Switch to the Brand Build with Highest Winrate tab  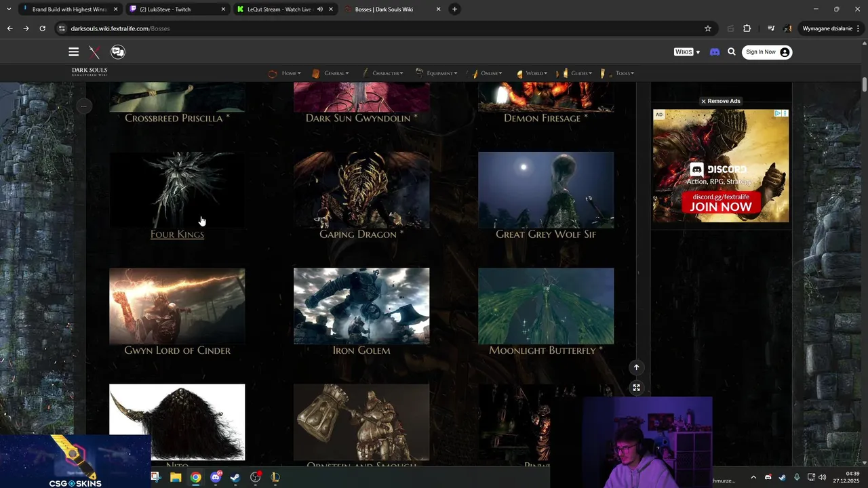pyautogui.click(x=70, y=9)
